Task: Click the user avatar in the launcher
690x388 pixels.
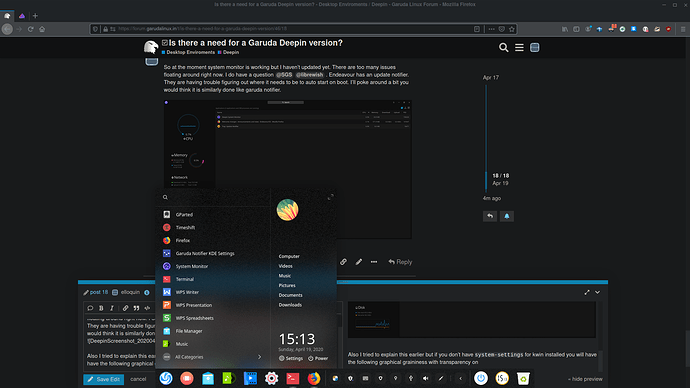Action: [287, 210]
